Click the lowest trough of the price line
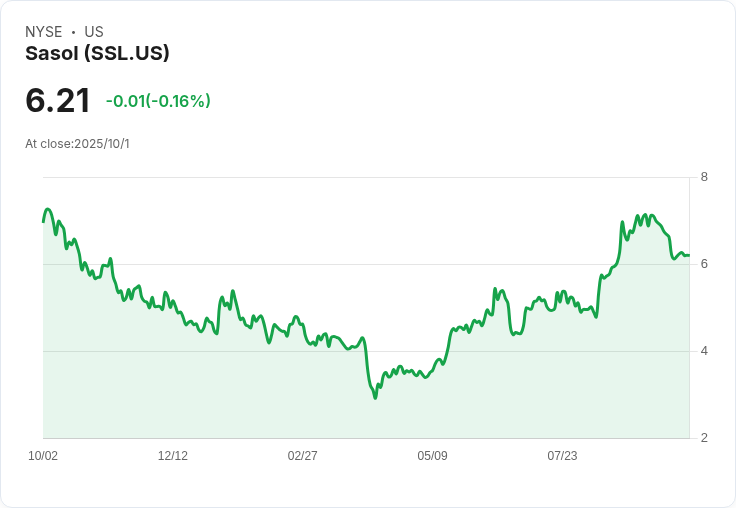Viewport: 736px width, 508px height. 375,397
